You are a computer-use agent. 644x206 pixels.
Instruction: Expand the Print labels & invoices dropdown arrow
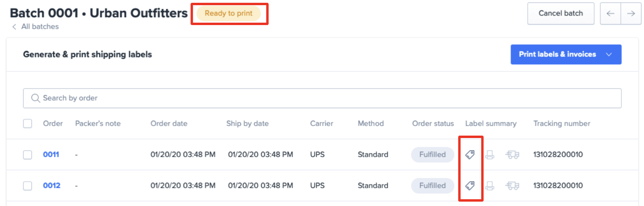(609, 54)
